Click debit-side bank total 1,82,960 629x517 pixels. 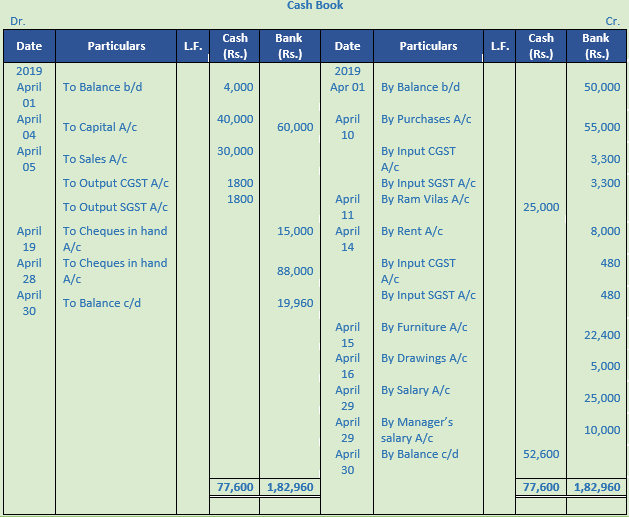(x=290, y=487)
